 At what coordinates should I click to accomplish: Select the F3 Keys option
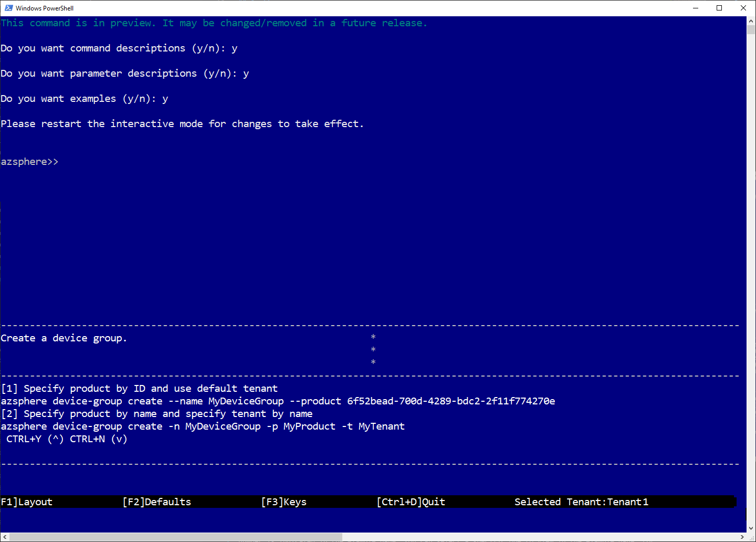point(283,502)
